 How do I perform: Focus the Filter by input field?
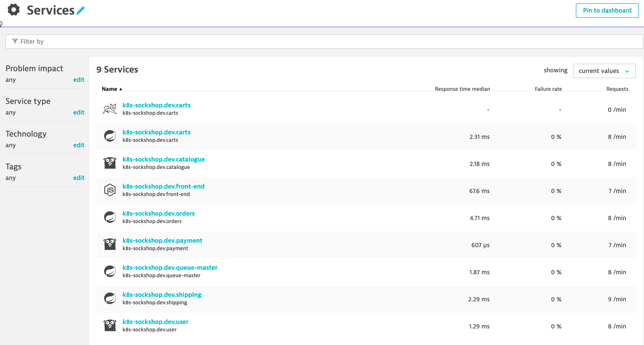[324, 42]
